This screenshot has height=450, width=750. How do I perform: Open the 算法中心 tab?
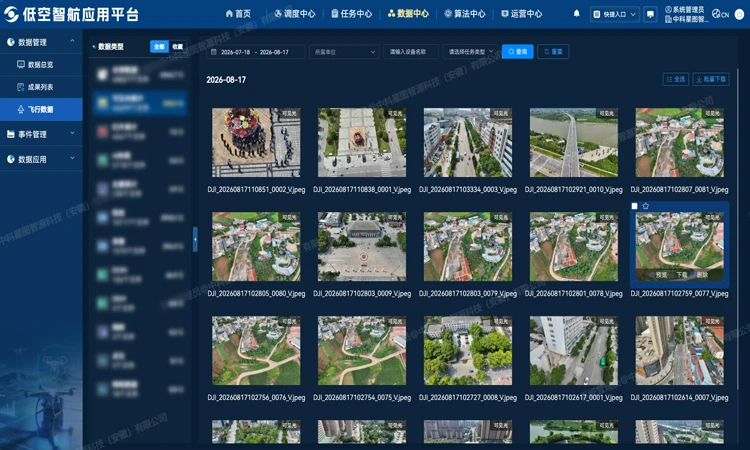(465, 14)
